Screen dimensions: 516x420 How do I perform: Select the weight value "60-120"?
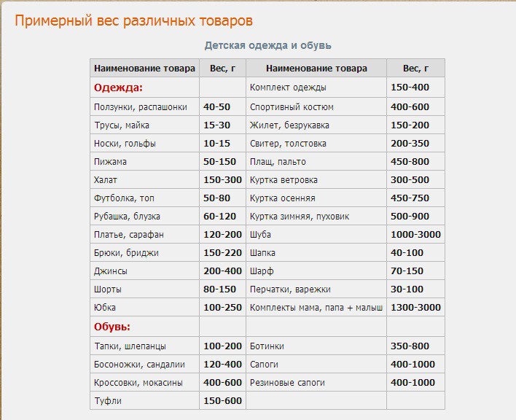(x=219, y=217)
